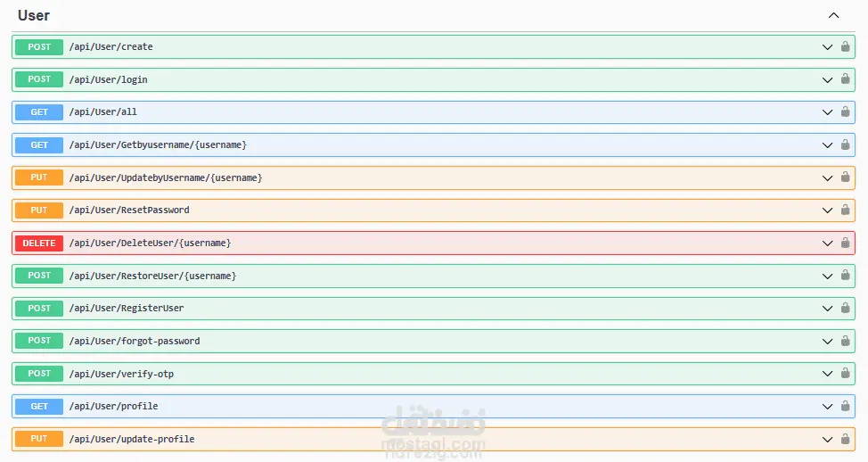The image size is (868, 462).
Task: Click the lock icon on verify-otp endpoint
Action: point(846,373)
